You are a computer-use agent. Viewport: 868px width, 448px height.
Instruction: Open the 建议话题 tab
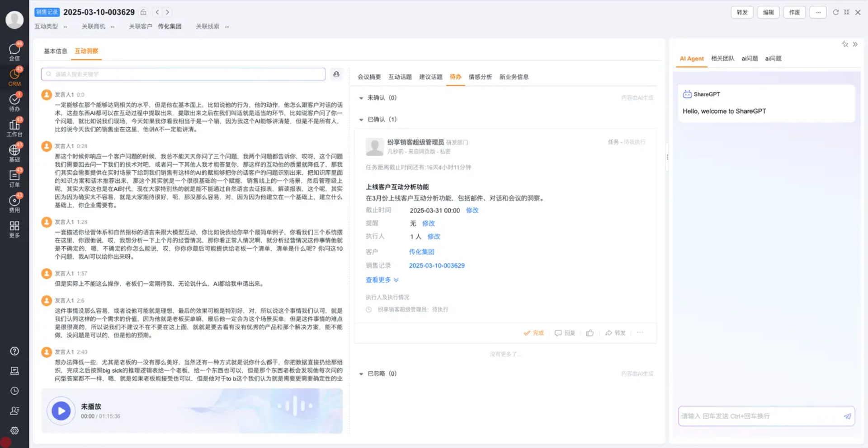pos(431,77)
